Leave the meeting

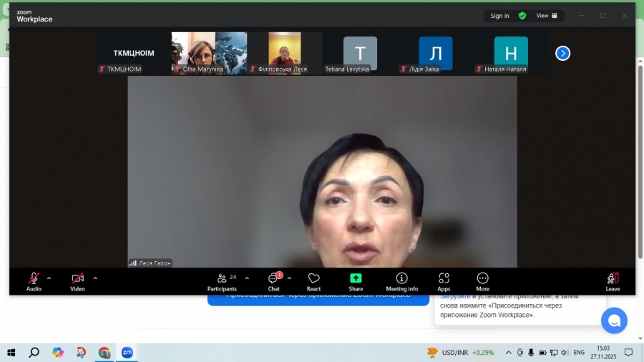613,280
